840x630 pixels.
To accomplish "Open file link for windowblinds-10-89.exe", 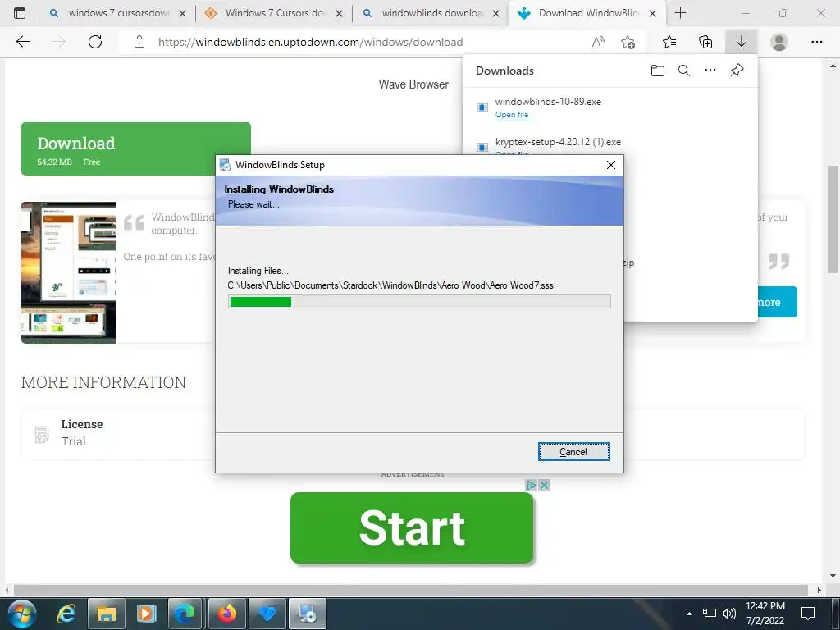I will click(512, 115).
